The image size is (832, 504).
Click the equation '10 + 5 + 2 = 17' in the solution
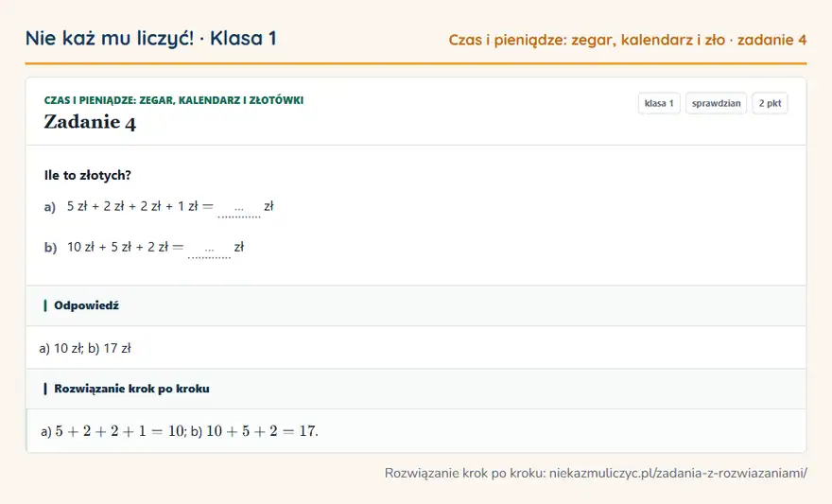261,431
